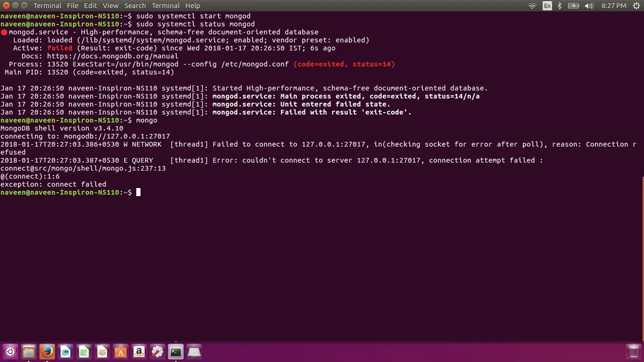Open the Edit menu

click(x=90, y=6)
